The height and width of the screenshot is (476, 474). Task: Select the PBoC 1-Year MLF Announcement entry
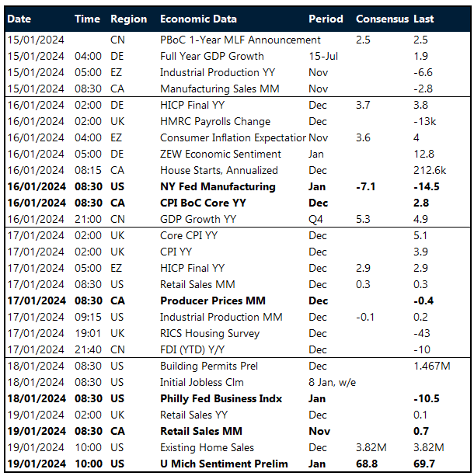pos(240,40)
